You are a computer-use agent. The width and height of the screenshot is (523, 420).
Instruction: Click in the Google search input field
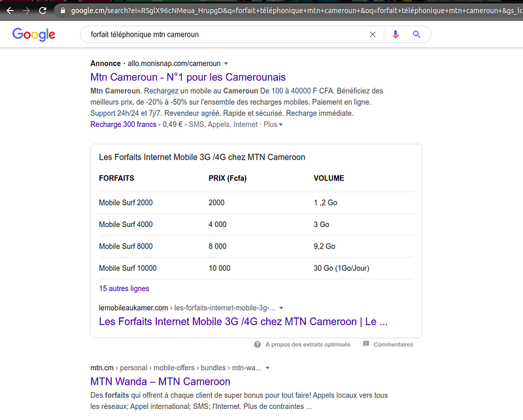tap(227, 35)
